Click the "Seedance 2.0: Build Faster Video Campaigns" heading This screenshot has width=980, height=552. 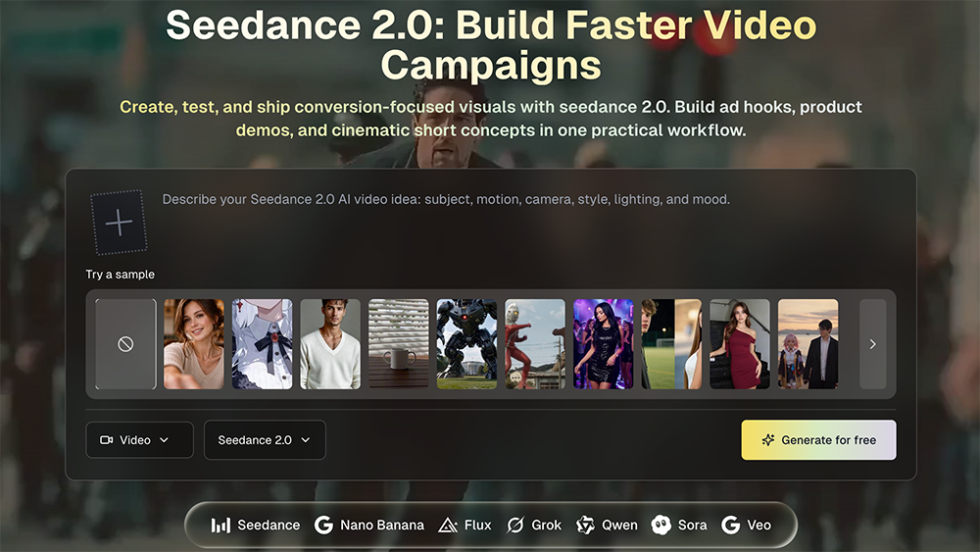coord(491,45)
